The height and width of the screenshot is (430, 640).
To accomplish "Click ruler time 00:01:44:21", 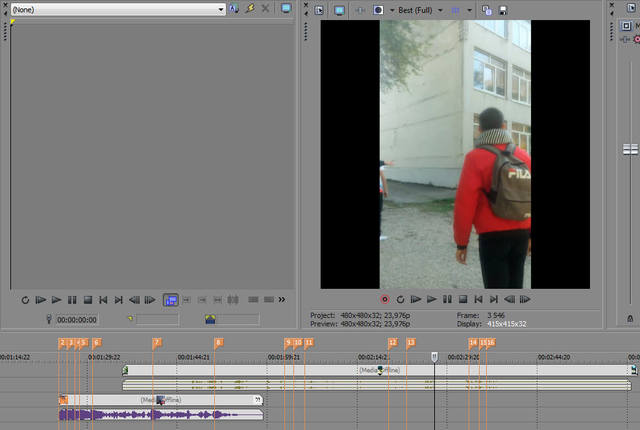I will (x=193, y=357).
